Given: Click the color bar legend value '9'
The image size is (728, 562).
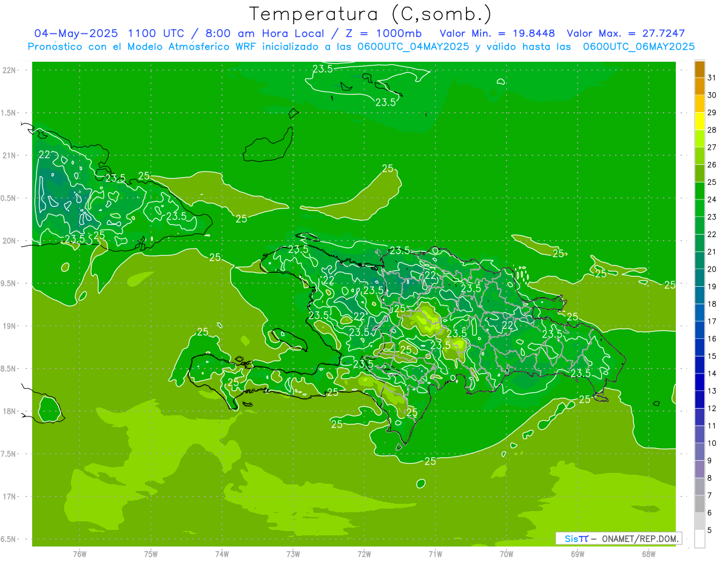Looking at the screenshot, I should [x=710, y=461].
